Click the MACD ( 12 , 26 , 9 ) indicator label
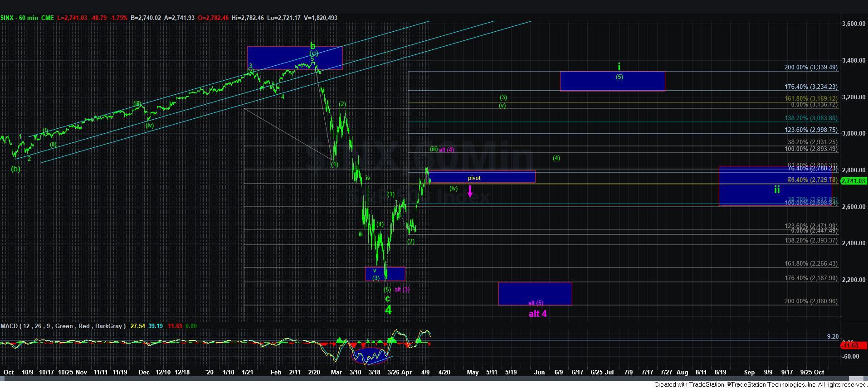The height and width of the screenshot is (388, 868). (63, 326)
